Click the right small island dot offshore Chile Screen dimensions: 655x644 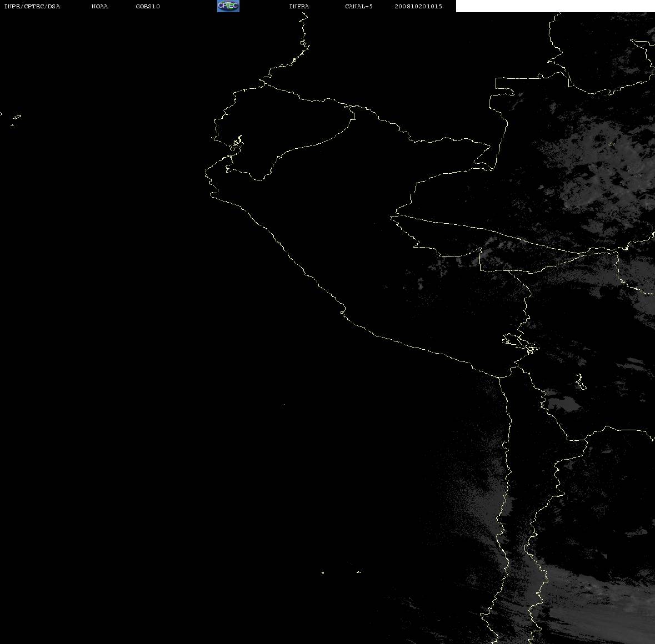coord(359,572)
